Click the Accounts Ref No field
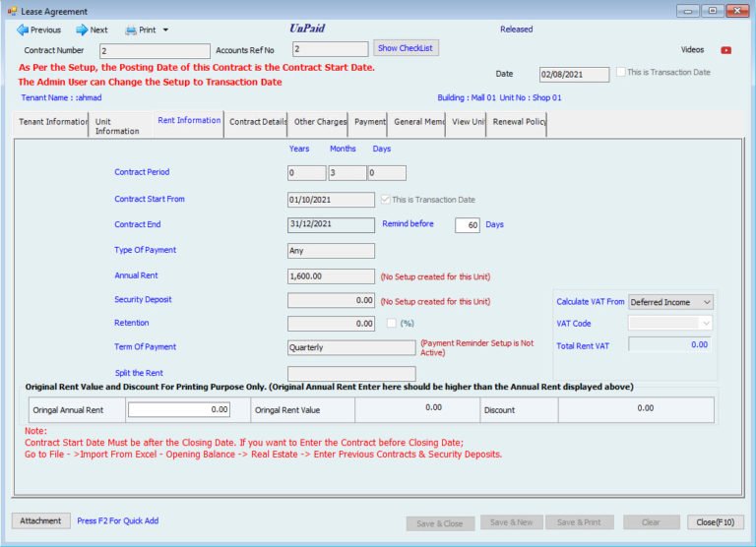 pos(331,49)
